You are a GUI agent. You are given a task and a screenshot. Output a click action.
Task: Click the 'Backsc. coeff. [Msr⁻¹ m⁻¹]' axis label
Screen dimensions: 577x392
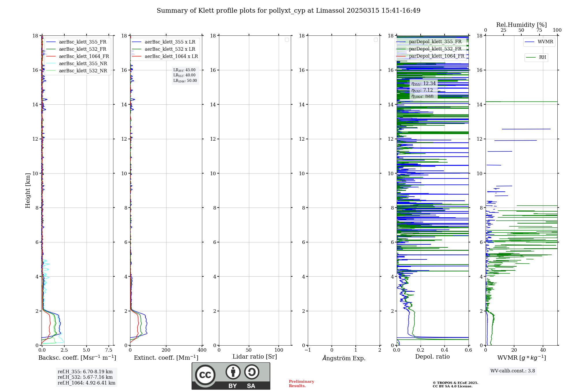(77, 358)
